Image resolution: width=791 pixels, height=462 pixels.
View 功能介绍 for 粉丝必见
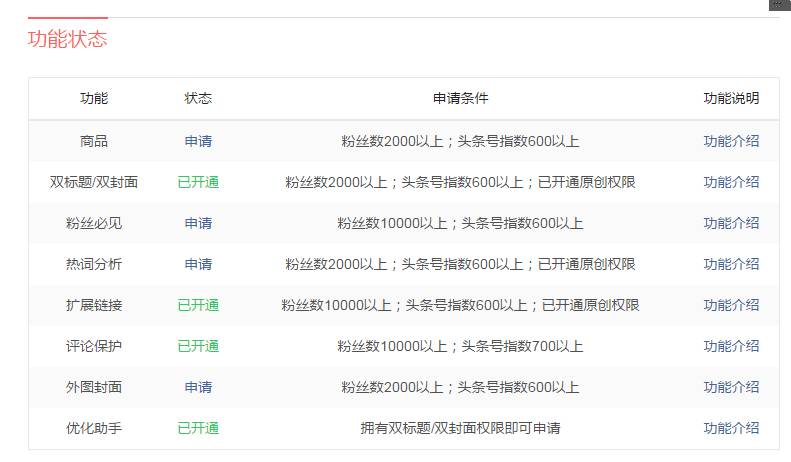pyautogui.click(x=730, y=223)
